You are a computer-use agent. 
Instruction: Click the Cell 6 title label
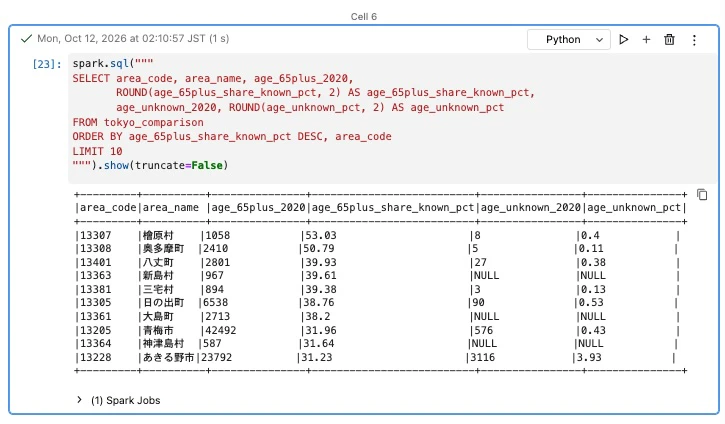363,17
